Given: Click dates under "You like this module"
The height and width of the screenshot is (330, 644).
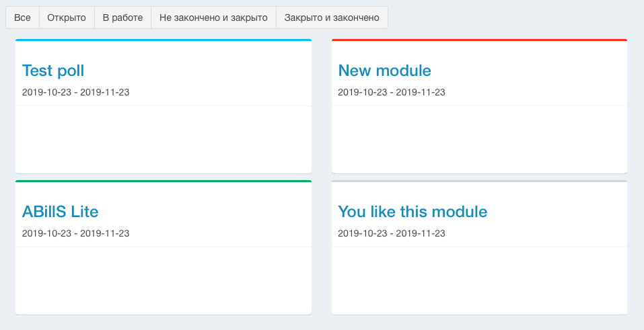Looking at the screenshot, I should (392, 233).
